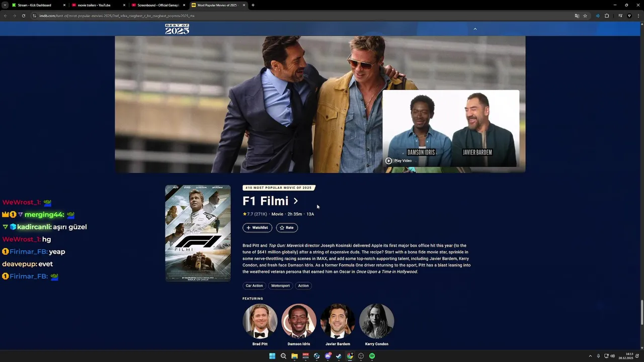644x362 pixels.
Task: Show hidden system tray icons
Action: tap(590, 356)
